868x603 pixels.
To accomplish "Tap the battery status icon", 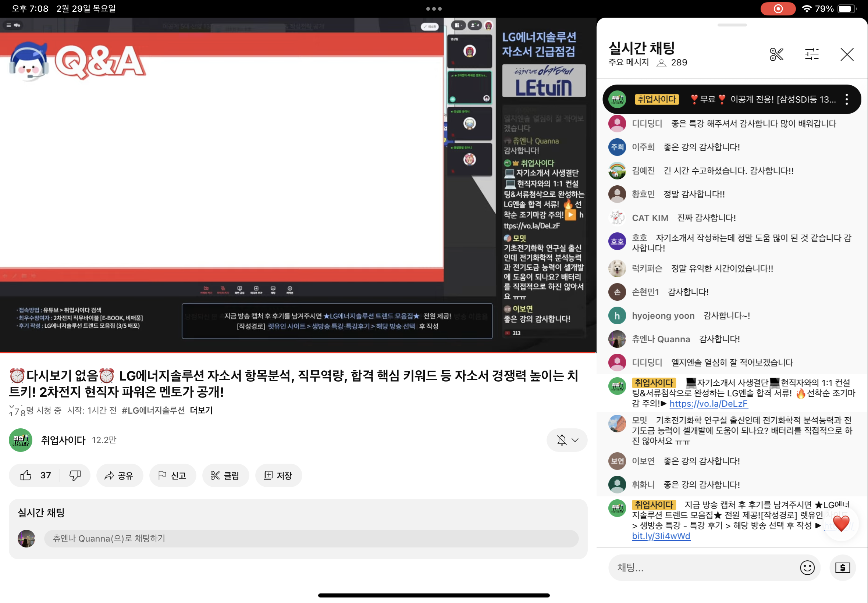I will [846, 8].
